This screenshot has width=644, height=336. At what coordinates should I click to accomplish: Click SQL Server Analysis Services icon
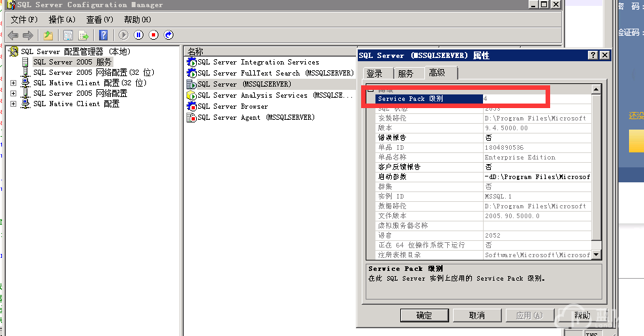tap(192, 95)
